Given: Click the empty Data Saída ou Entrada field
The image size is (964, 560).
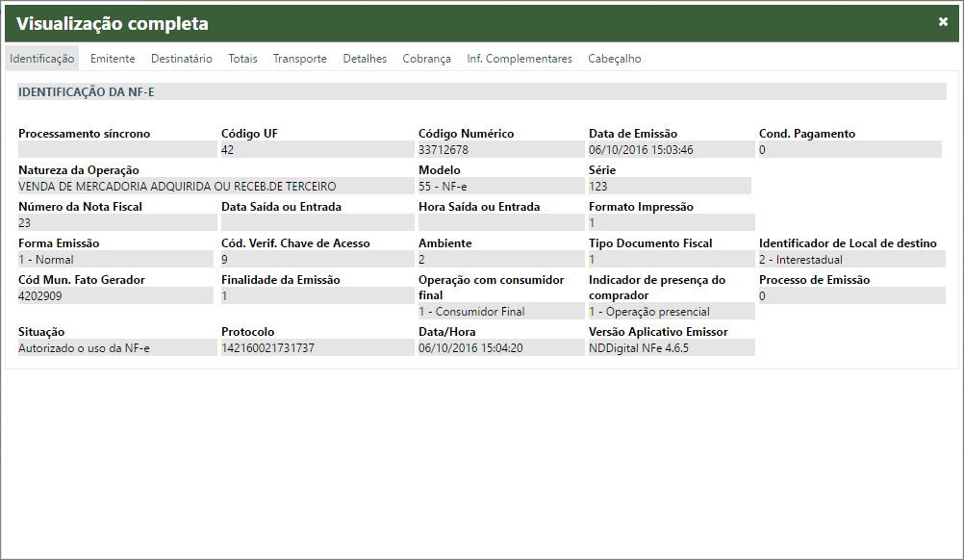Looking at the screenshot, I should pyautogui.click(x=315, y=223).
